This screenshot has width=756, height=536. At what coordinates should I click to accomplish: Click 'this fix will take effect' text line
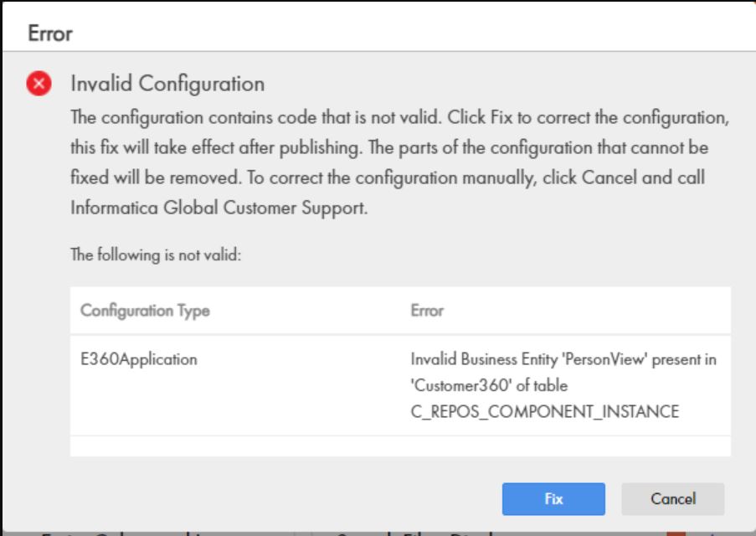tap(389, 147)
